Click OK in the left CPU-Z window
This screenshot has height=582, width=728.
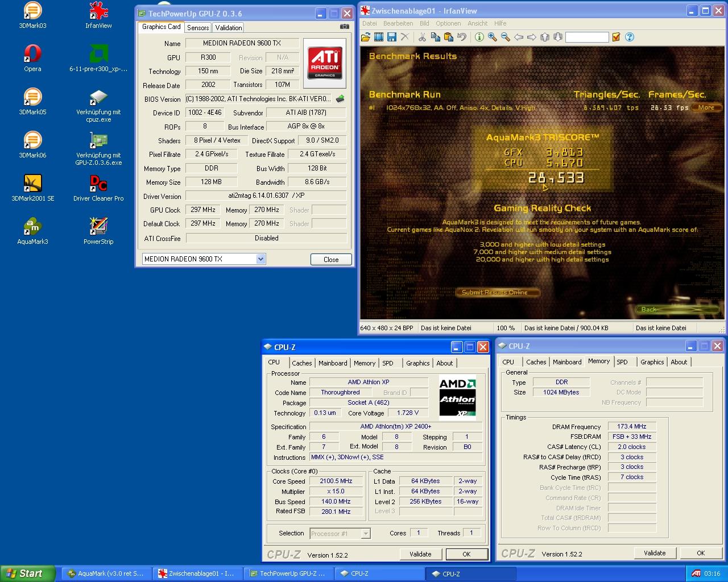466,554
